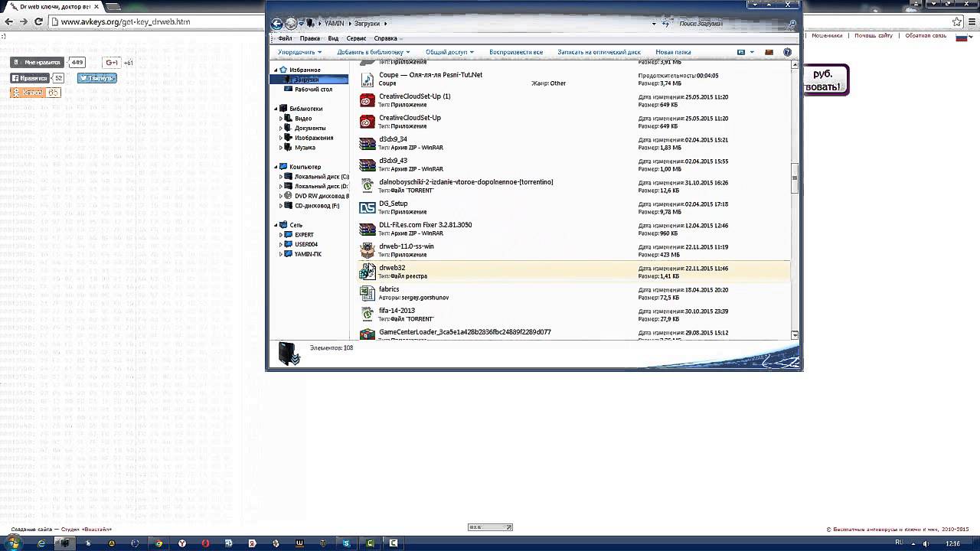Click the Chrome address bar URL
The width and height of the screenshot is (980, 551).
(x=126, y=21)
